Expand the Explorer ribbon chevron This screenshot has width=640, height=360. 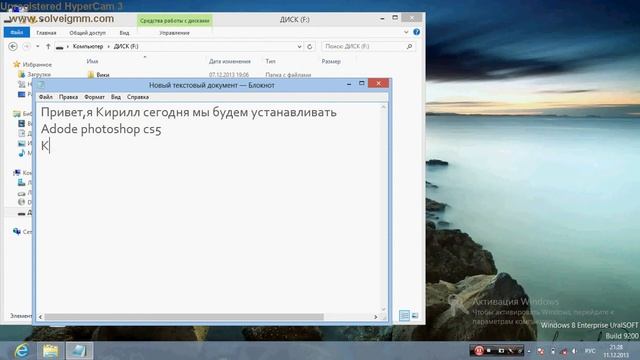point(406,32)
